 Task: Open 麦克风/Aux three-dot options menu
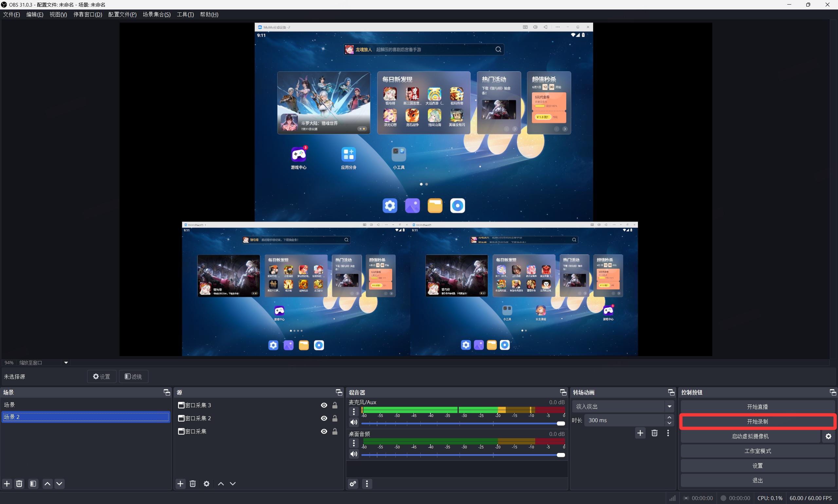(x=354, y=411)
